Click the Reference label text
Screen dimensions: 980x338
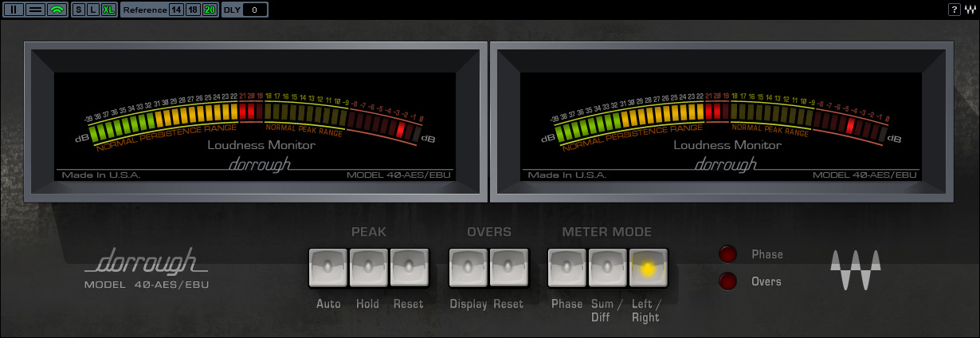tap(144, 10)
